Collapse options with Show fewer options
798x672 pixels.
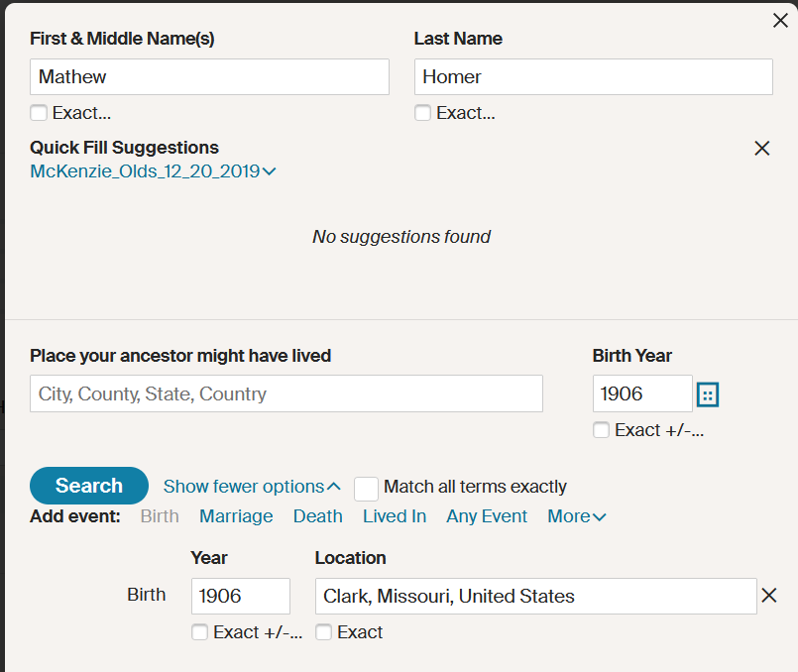[252, 487]
